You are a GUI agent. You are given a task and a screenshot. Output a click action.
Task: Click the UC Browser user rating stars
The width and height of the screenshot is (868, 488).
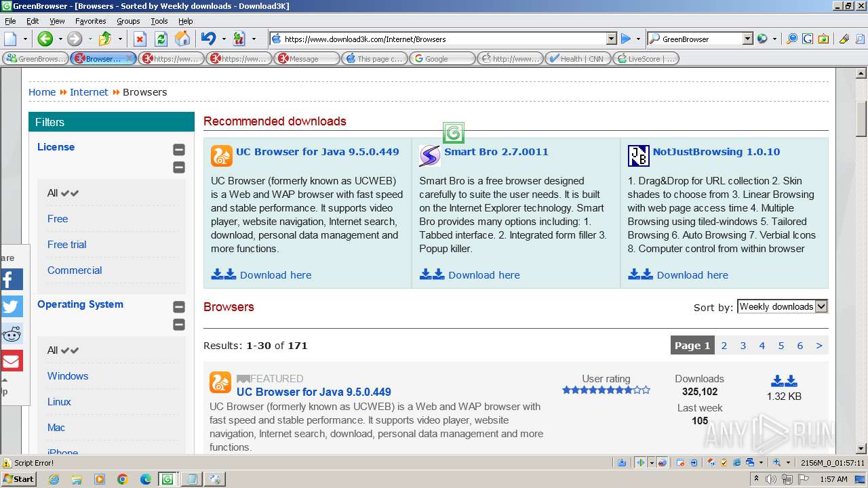pos(606,390)
